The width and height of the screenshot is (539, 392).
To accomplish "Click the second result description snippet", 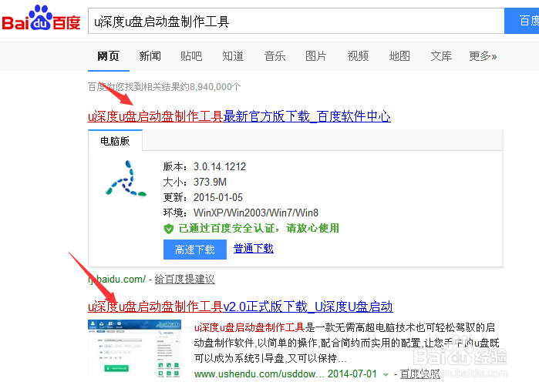I will click(346, 343).
